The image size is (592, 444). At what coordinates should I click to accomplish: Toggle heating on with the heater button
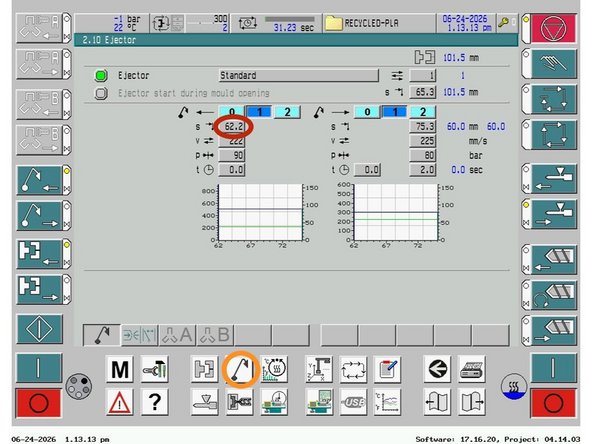pyautogui.click(x=513, y=387)
